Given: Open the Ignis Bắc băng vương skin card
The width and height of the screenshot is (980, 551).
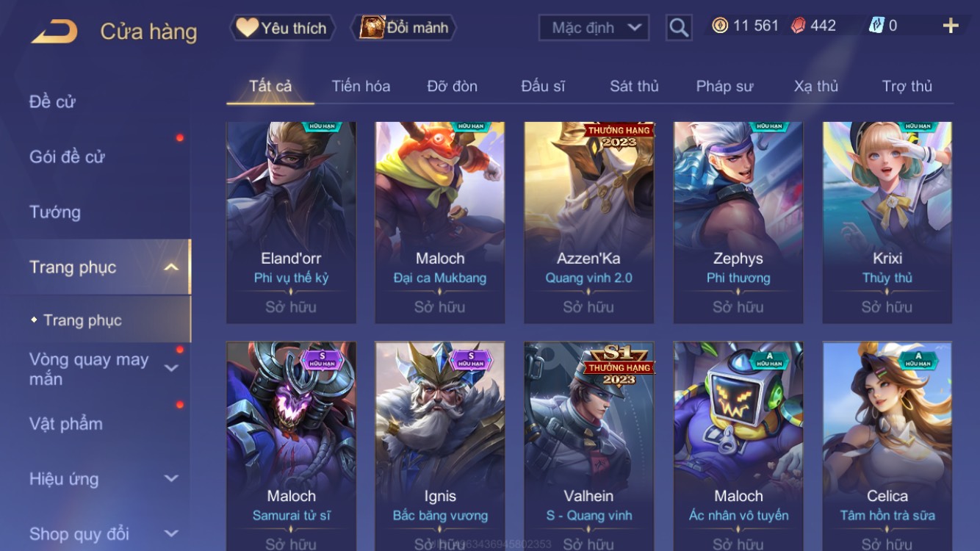Looking at the screenshot, I should point(440,446).
